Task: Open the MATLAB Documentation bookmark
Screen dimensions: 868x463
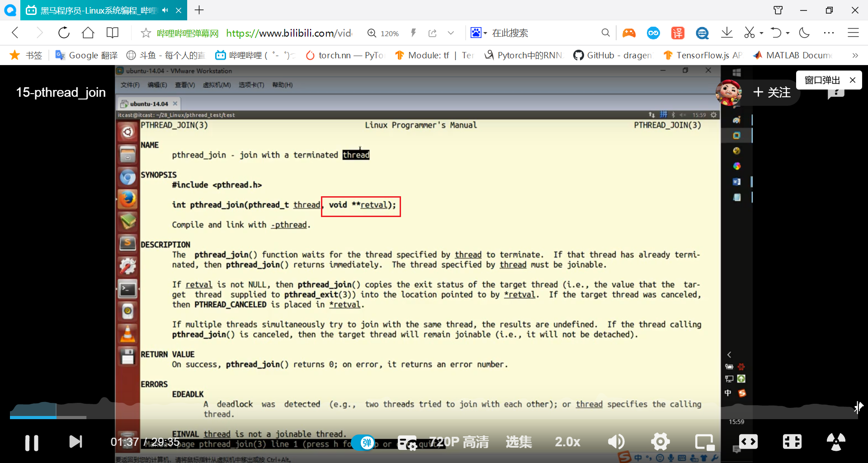Action: click(x=793, y=55)
